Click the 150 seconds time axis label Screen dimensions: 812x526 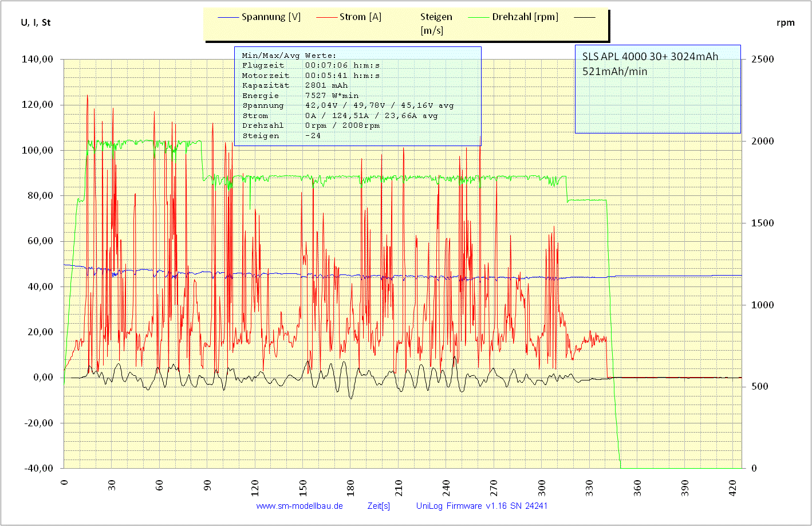[303, 488]
